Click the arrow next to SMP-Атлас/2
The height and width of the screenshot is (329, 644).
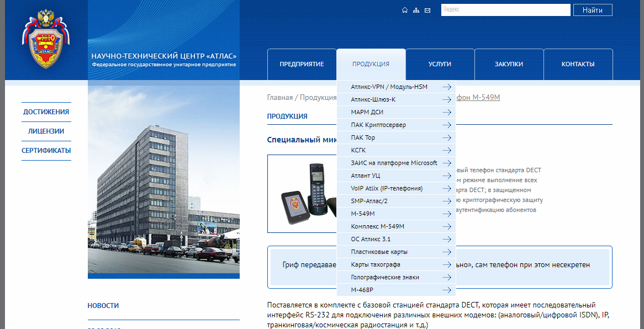tap(447, 201)
